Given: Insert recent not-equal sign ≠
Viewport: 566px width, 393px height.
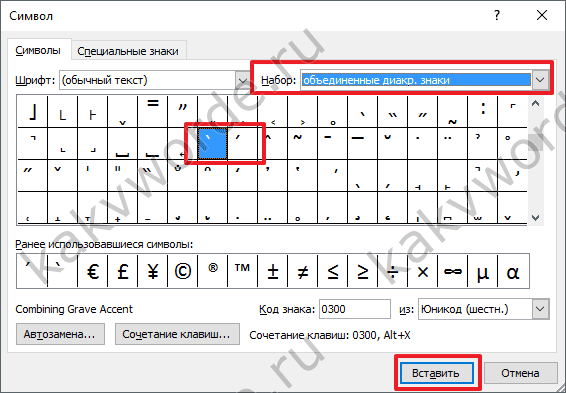Looking at the screenshot, I should [302, 271].
